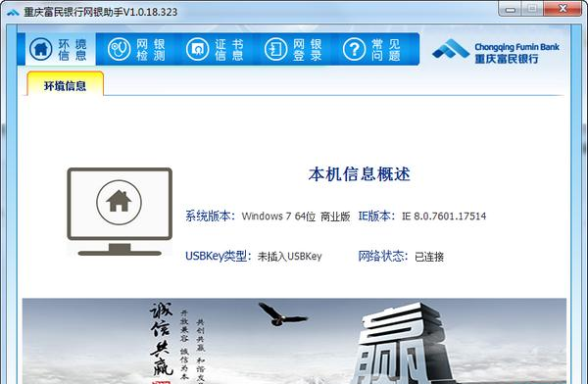
Task: Select the 环境信息 navigation label
Action: pos(72,50)
